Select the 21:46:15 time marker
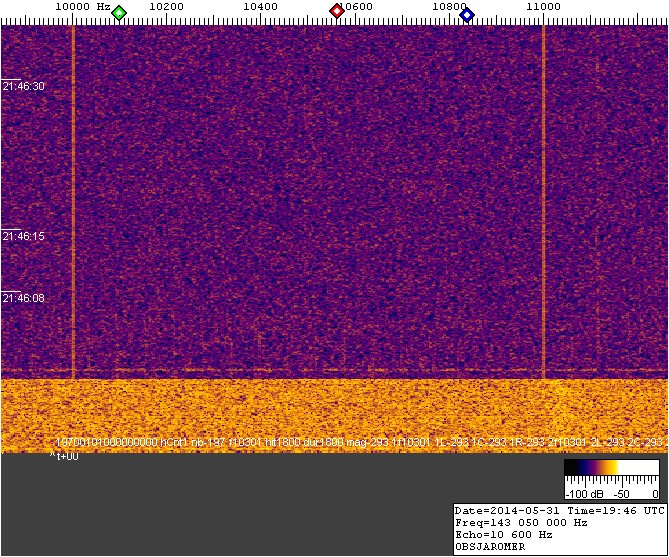669x557 pixels. [24, 237]
